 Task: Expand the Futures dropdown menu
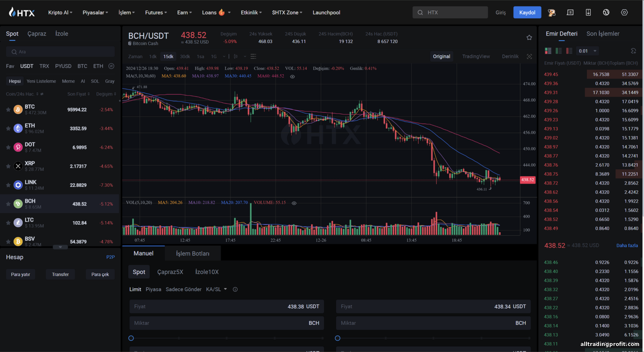click(x=156, y=12)
